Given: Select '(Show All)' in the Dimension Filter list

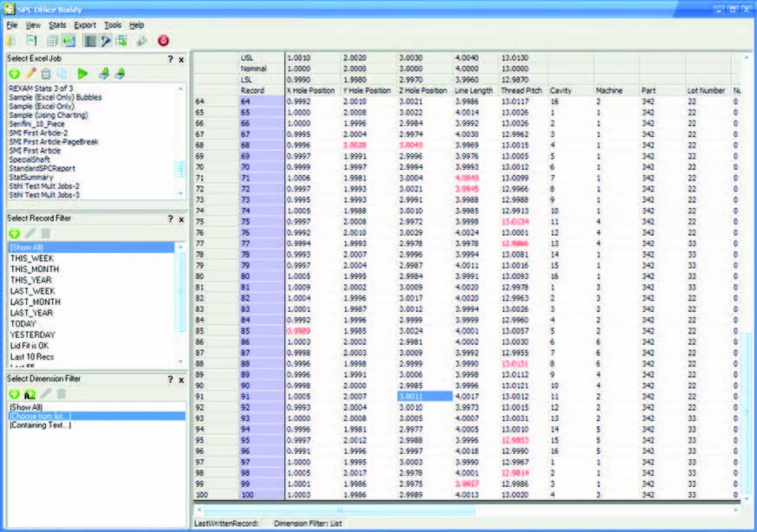Looking at the screenshot, I should pos(26,407).
